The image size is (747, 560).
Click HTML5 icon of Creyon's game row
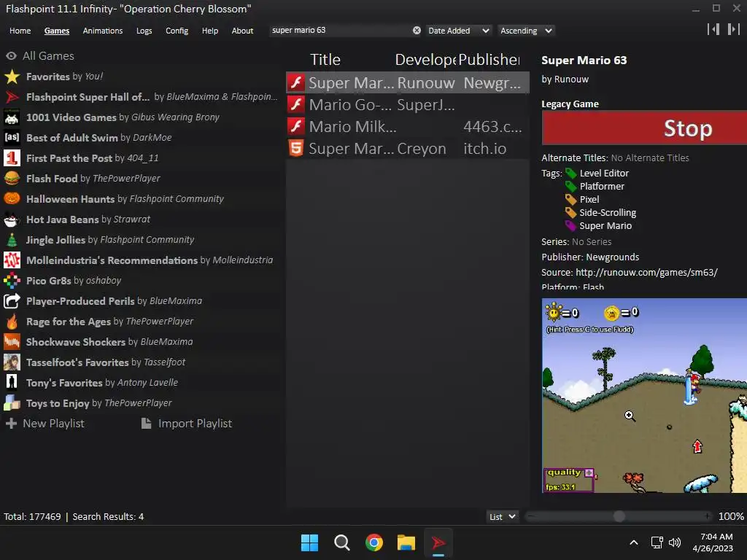pos(296,148)
